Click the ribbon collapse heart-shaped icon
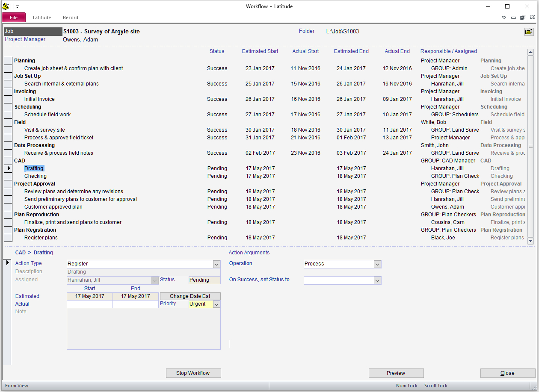 click(x=504, y=18)
